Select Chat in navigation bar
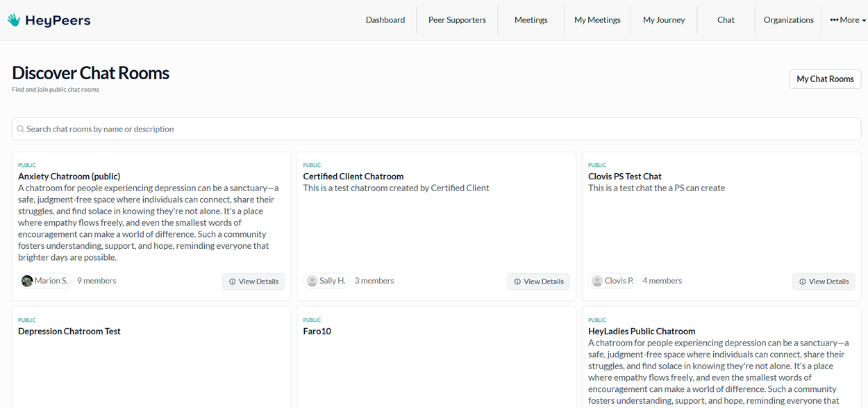 [726, 20]
